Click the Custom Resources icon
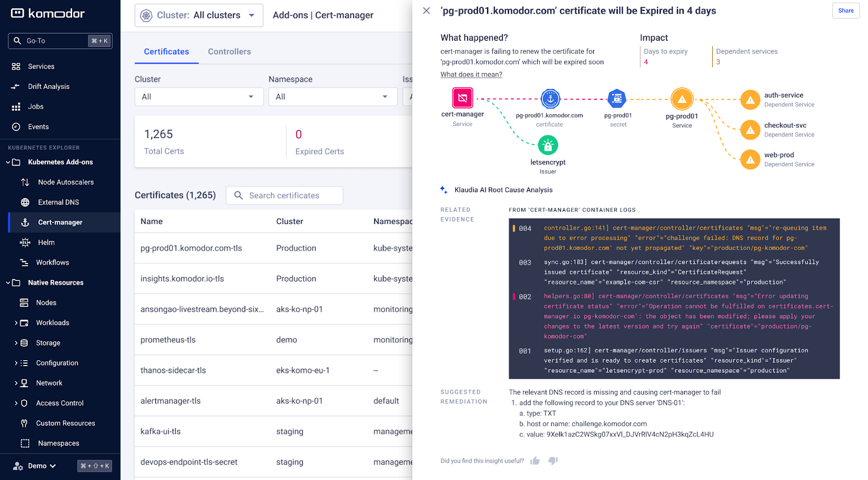 pos(24,423)
